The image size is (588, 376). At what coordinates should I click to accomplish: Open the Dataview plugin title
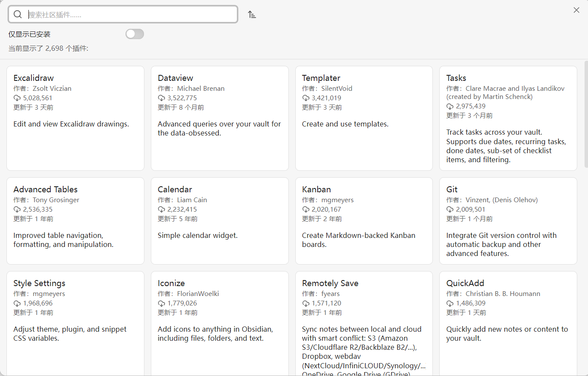[x=175, y=78]
